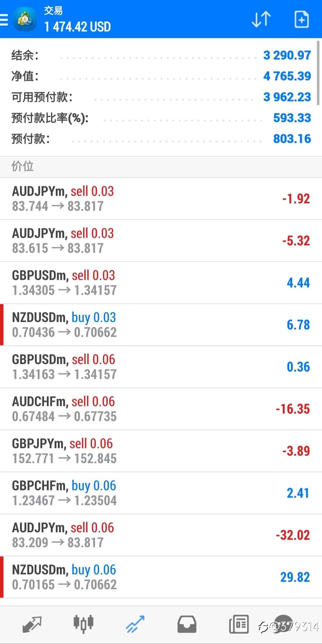Create a new order with the plus icon

(301, 20)
